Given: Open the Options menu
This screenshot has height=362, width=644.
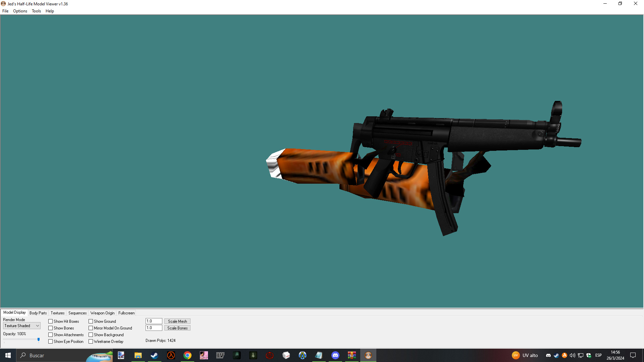Looking at the screenshot, I should click(20, 11).
